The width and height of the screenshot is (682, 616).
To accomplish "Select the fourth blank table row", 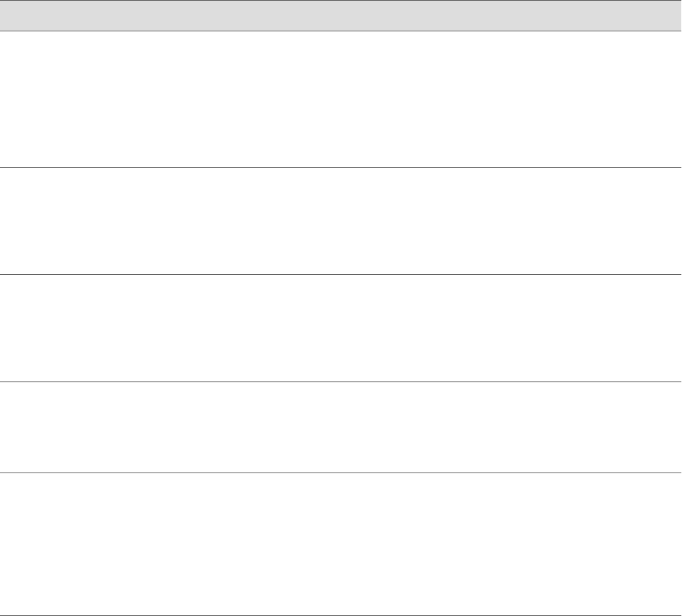I will point(341,427).
